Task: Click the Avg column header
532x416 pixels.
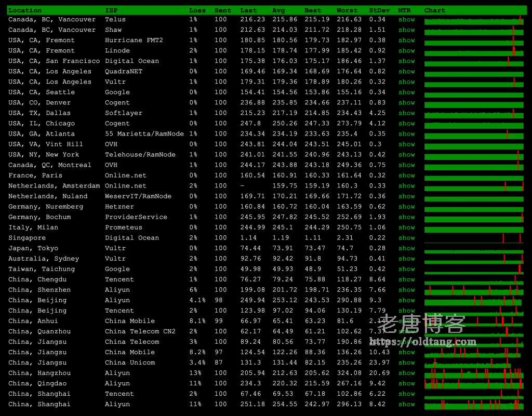Action: click(278, 10)
